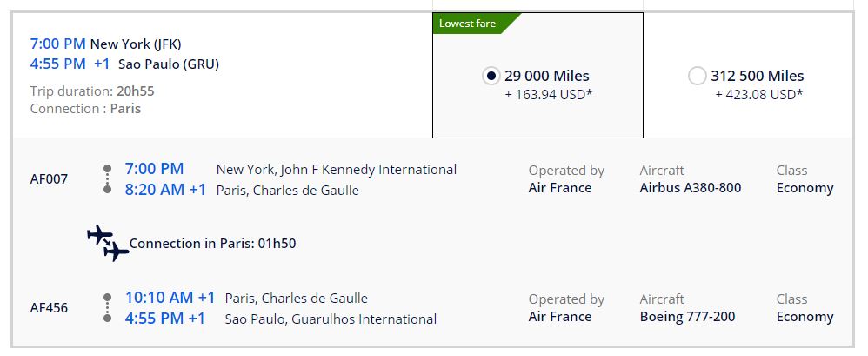Click the Connection : Paris text
This screenshot has width=868, height=356.
85,109
